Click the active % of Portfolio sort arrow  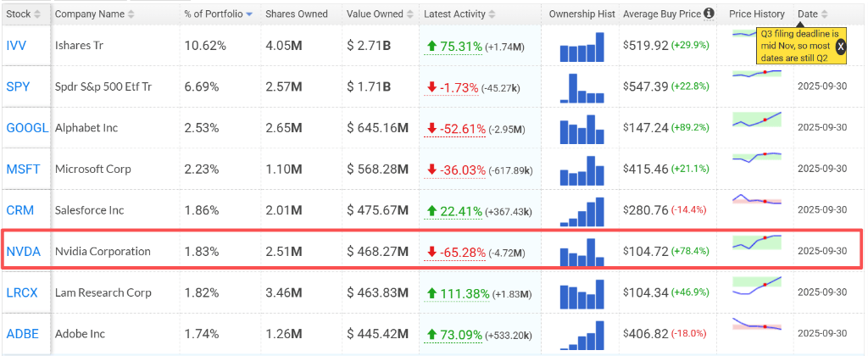pyautogui.click(x=248, y=14)
